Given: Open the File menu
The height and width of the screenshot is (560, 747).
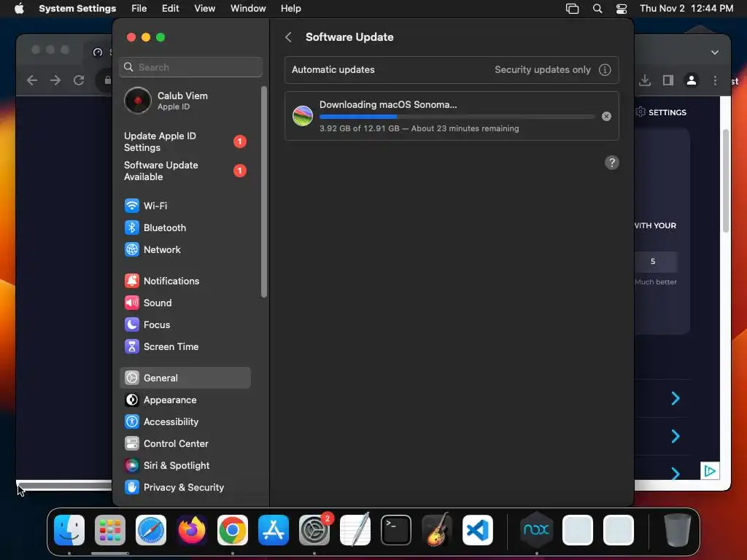Looking at the screenshot, I should [139, 9].
